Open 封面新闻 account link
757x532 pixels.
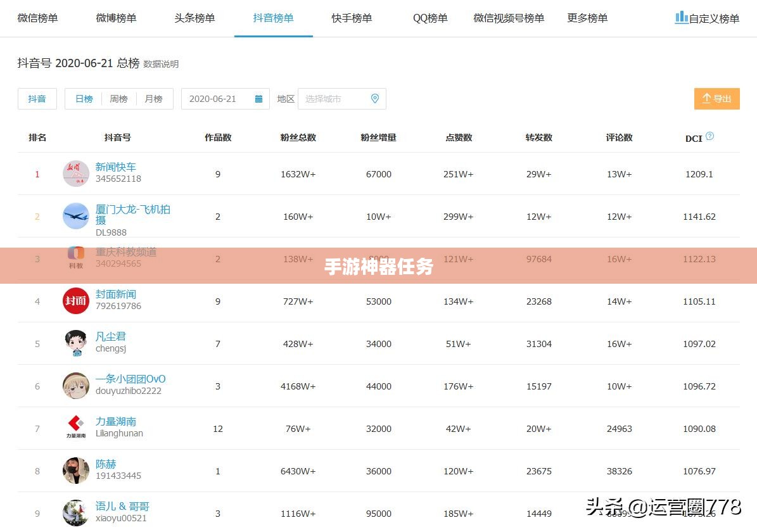(116, 294)
